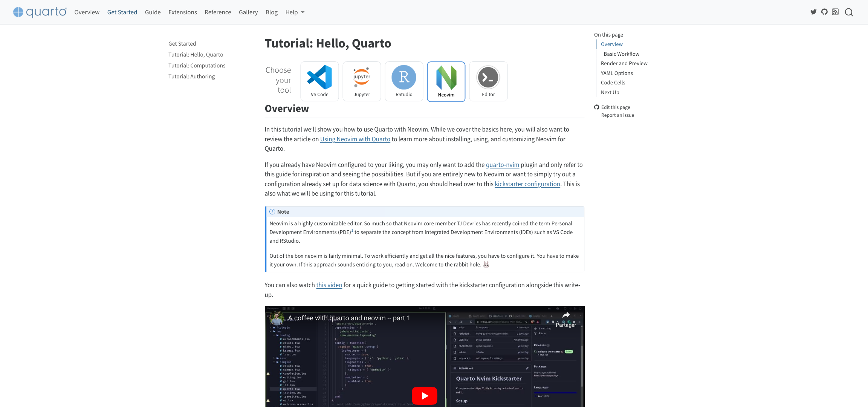Screen dimensions: 868x407
Task: Click the Quarto logo
Action: pos(40,12)
